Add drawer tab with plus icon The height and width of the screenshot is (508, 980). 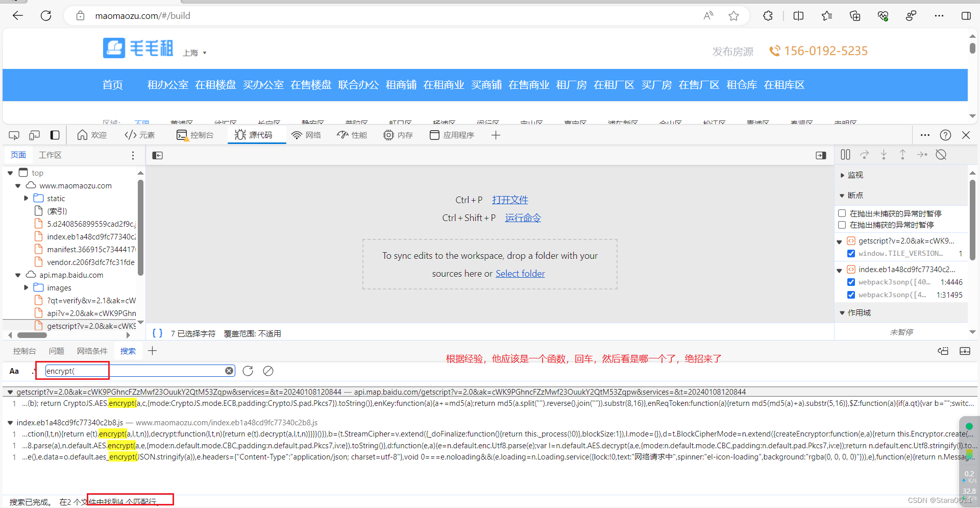(152, 351)
